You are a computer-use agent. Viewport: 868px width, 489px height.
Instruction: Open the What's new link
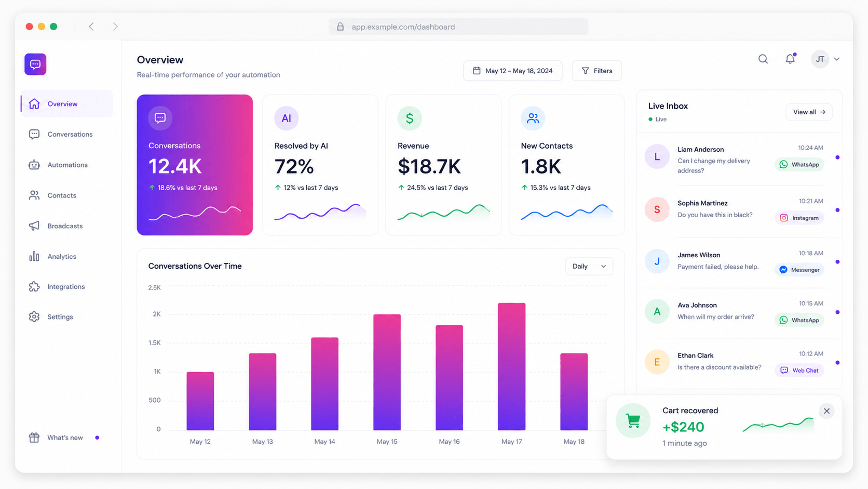[65, 438]
